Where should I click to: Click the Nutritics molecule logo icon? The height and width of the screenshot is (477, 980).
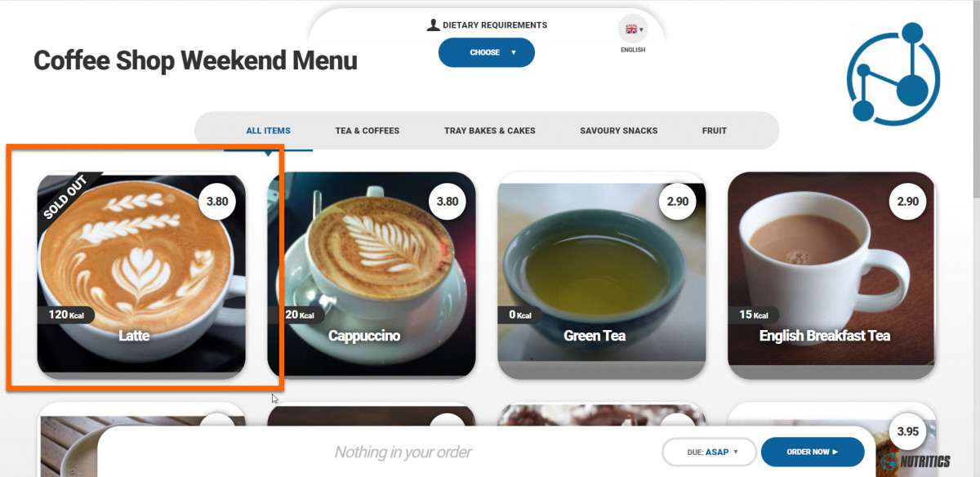coord(893,74)
